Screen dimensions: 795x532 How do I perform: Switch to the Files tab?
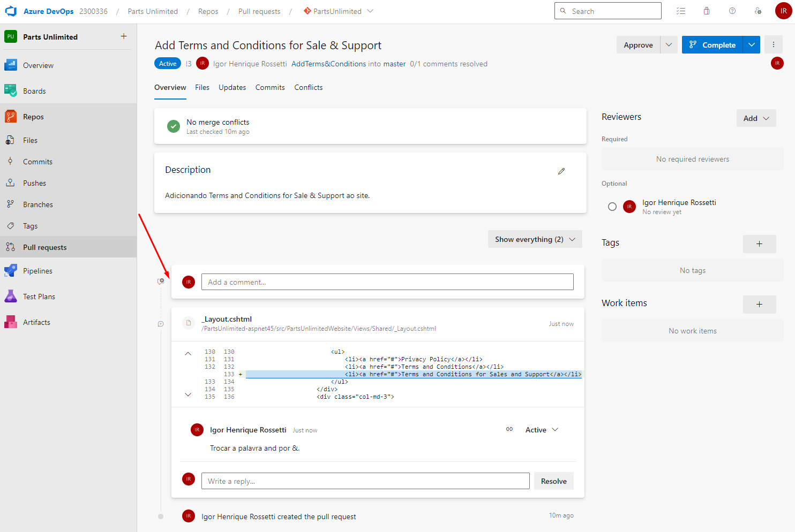(x=202, y=87)
